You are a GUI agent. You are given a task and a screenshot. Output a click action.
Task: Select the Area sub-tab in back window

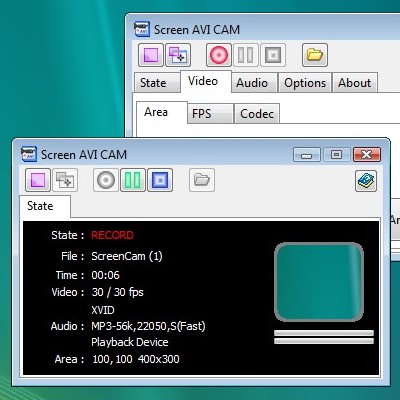[x=162, y=113]
